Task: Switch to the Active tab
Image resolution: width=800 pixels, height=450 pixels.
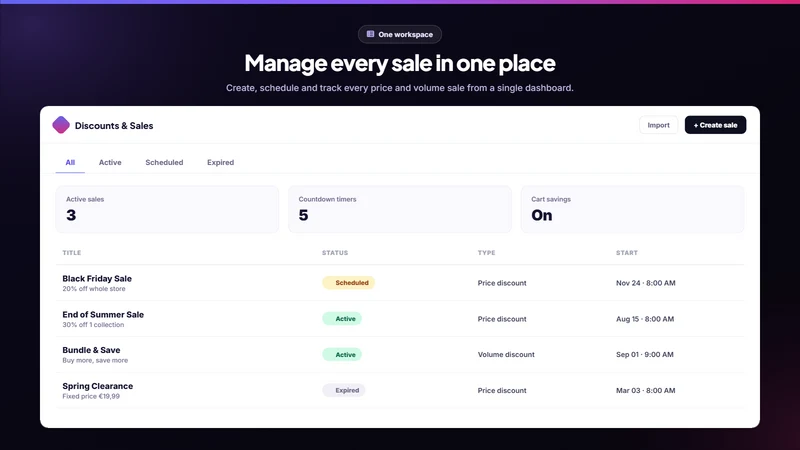Action: [x=110, y=162]
